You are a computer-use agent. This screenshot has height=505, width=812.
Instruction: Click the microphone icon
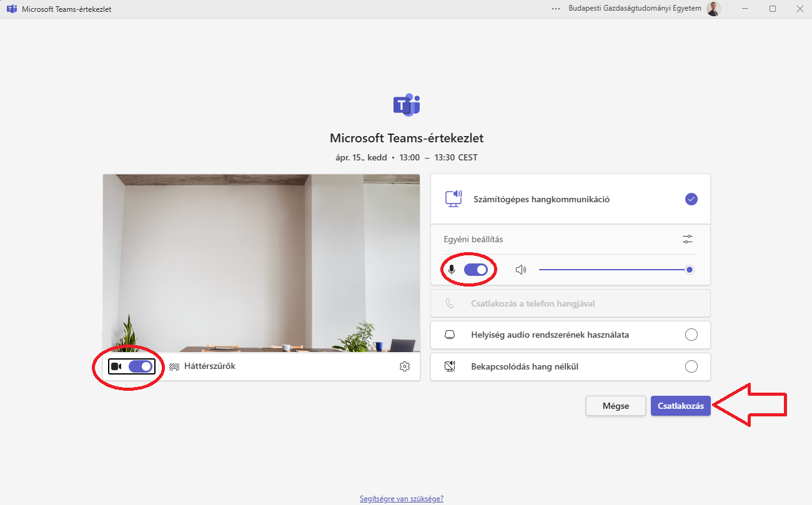452,270
